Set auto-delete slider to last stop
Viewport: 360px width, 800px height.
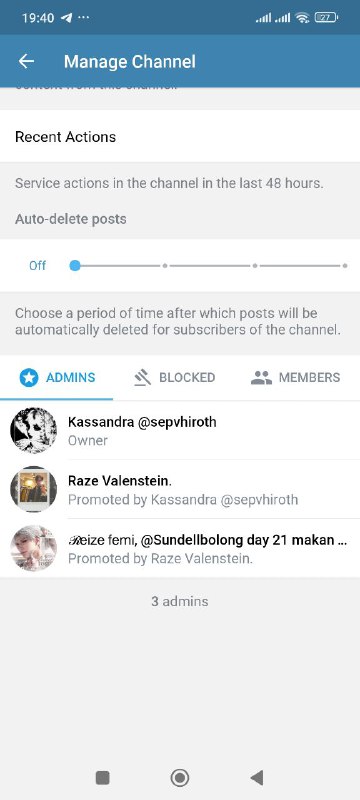point(345,266)
